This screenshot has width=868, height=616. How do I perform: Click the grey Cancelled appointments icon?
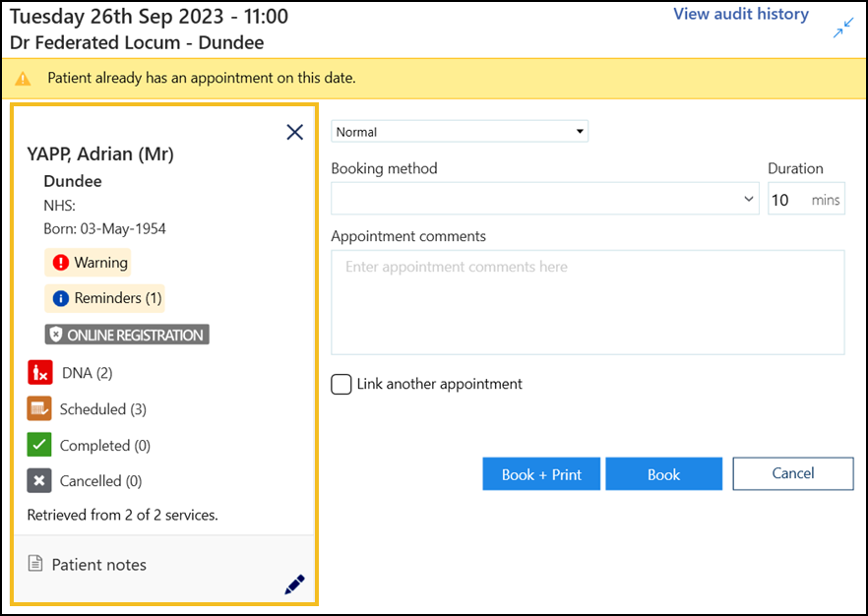coord(39,481)
